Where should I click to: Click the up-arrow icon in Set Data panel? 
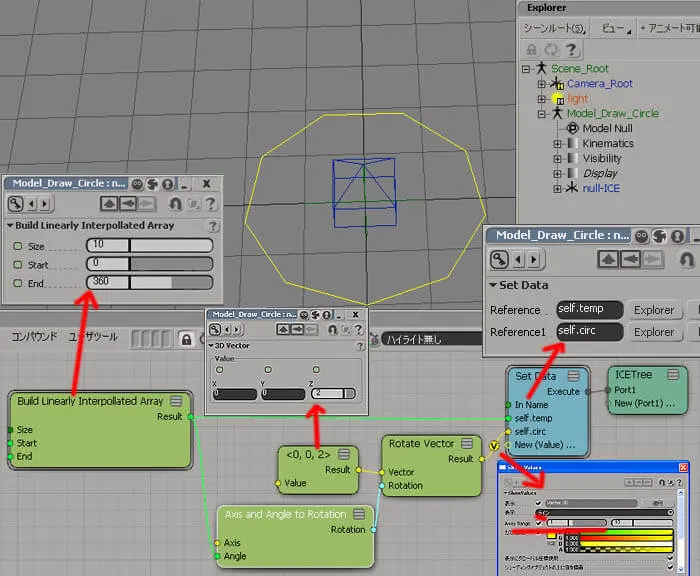(608, 259)
